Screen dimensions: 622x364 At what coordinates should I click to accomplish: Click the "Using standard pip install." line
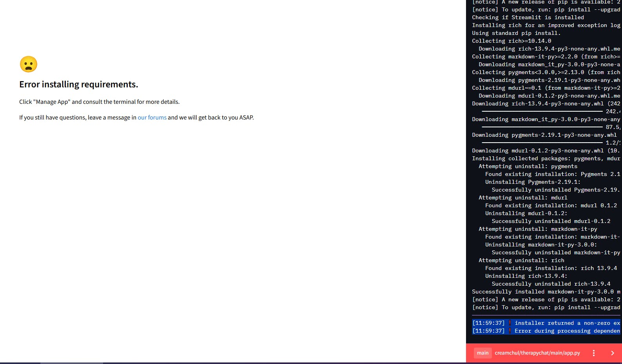click(516, 33)
